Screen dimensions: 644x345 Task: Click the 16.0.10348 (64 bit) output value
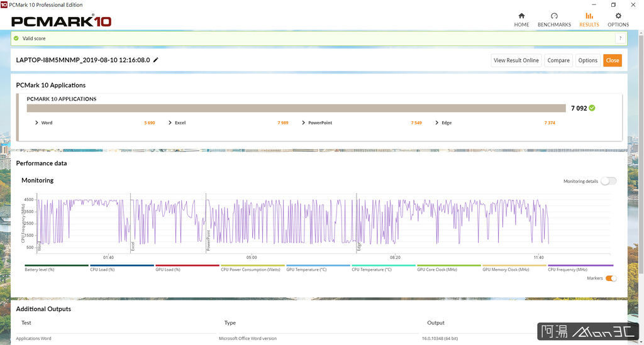pyautogui.click(x=440, y=339)
